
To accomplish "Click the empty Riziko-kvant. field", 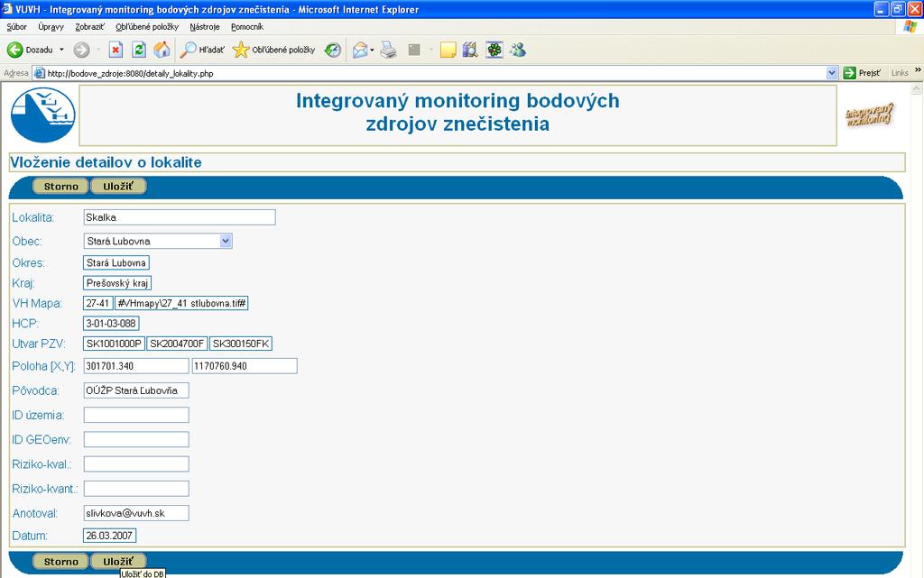I will point(136,489).
